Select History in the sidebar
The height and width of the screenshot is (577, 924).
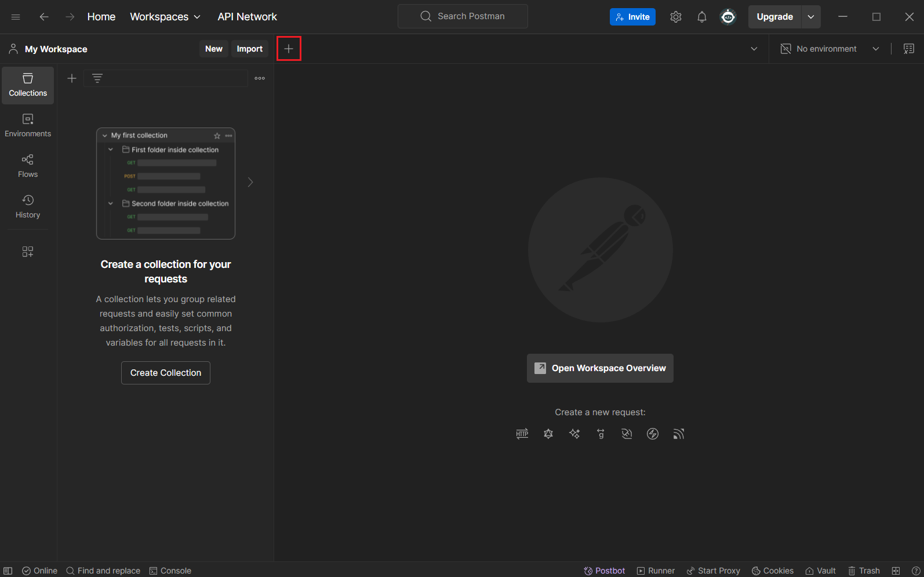coord(28,207)
